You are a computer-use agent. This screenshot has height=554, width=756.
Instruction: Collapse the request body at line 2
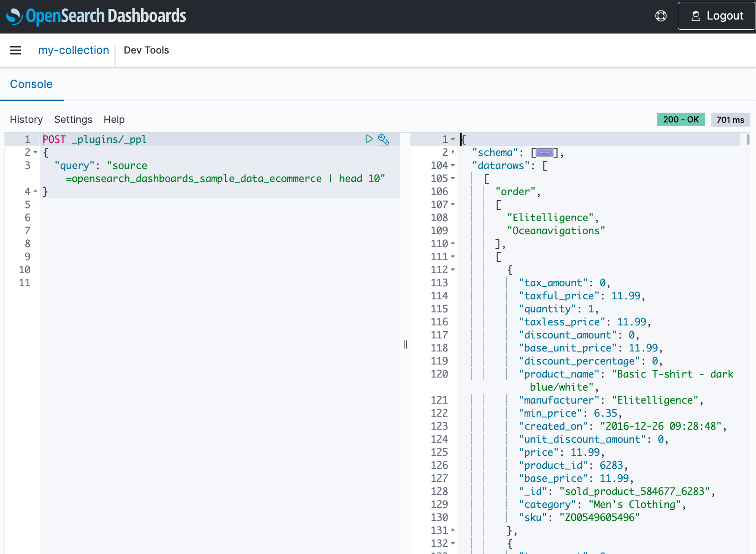34,152
